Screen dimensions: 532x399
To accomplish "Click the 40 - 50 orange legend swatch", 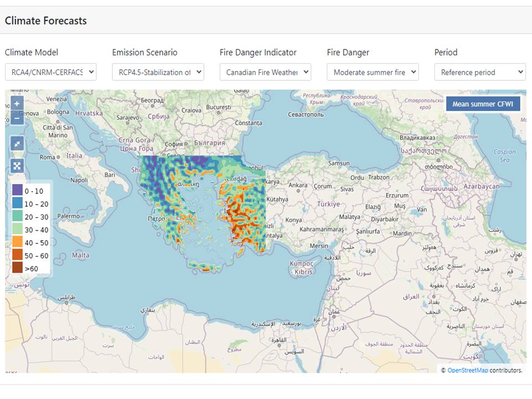I will (x=18, y=242).
